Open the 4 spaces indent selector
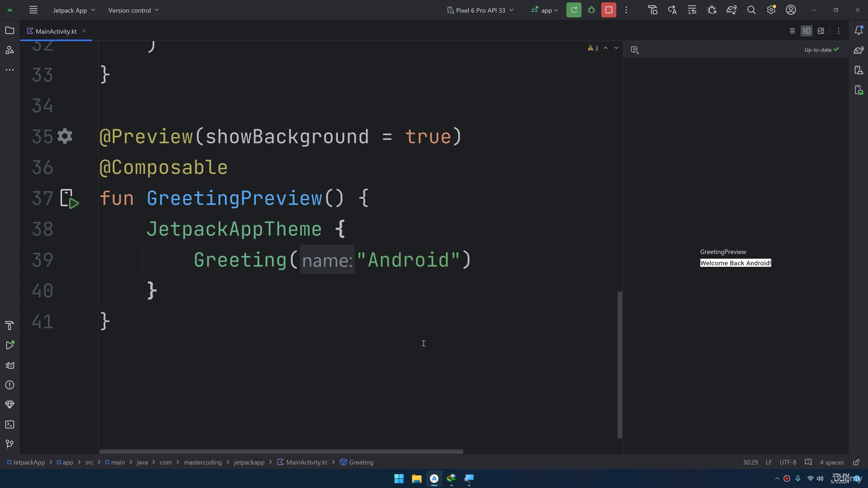The image size is (868, 488). (x=831, y=462)
